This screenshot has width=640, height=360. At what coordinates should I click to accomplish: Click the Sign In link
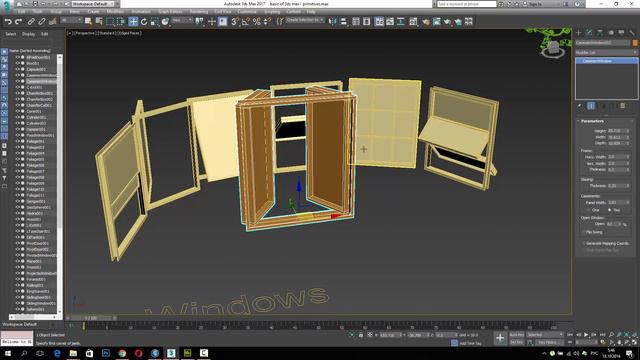[534, 4]
